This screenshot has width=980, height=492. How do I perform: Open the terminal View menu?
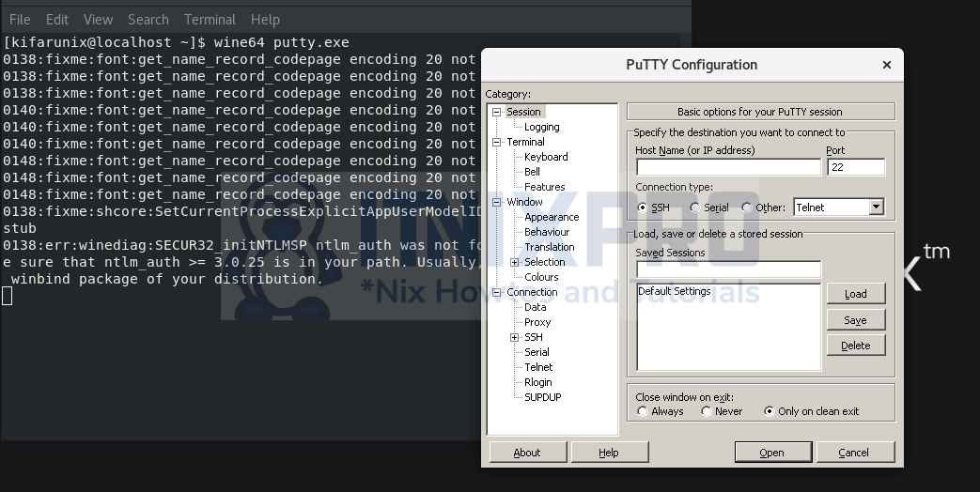98,20
